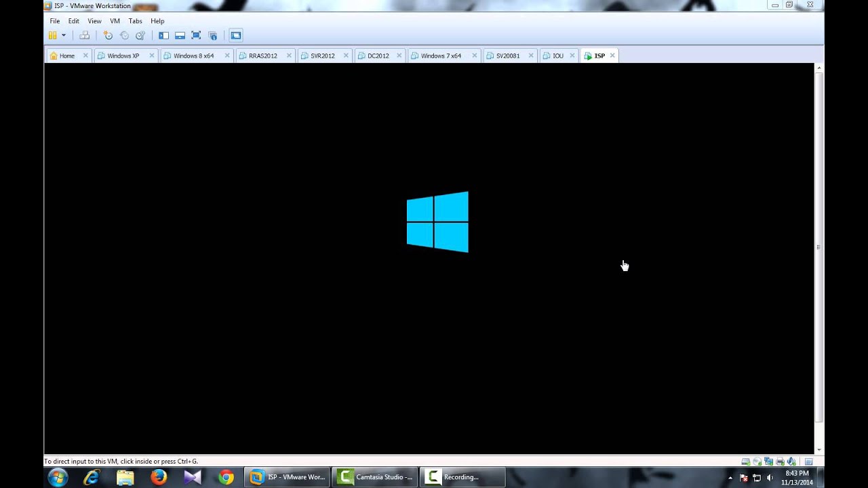Click the message log icon in status bar
This screenshot has height=488, width=868.
pos(808,462)
